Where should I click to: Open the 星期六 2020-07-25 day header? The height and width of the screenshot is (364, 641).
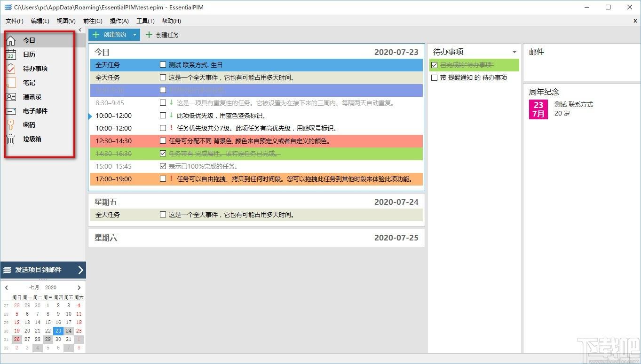(256, 238)
